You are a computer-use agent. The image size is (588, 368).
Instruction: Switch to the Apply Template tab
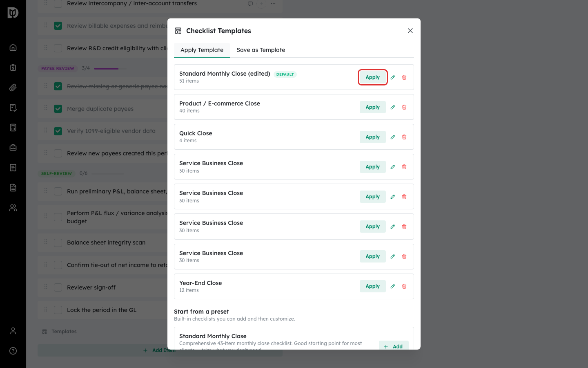tap(202, 50)
